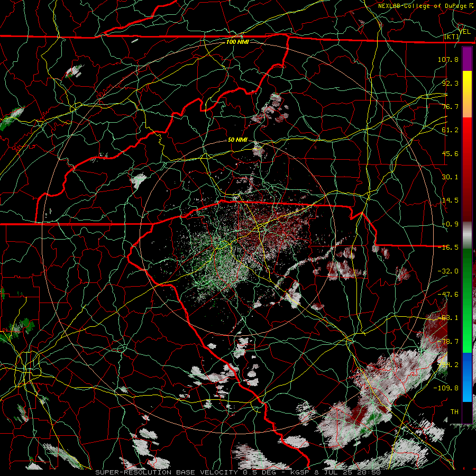Select the -32.0 velocity value
Image resolution: width=476 pixels, height=476 pixels.
pos(448,271)
